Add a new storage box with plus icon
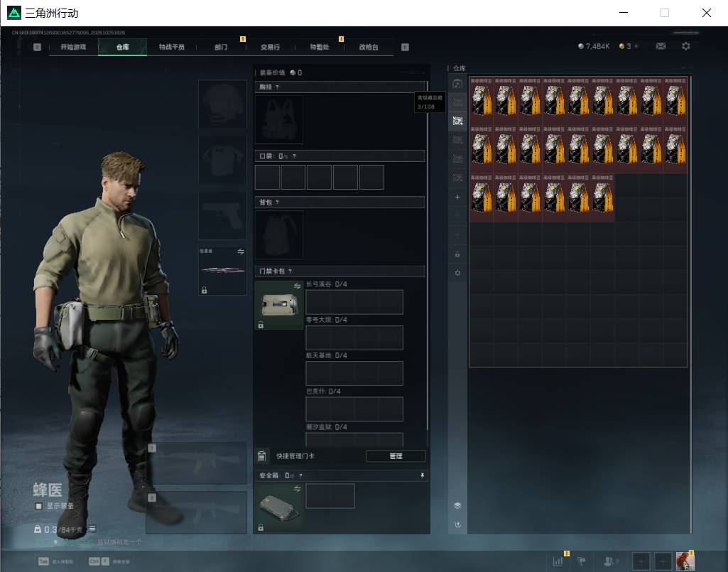728x572 pixels. pos(457,197)
